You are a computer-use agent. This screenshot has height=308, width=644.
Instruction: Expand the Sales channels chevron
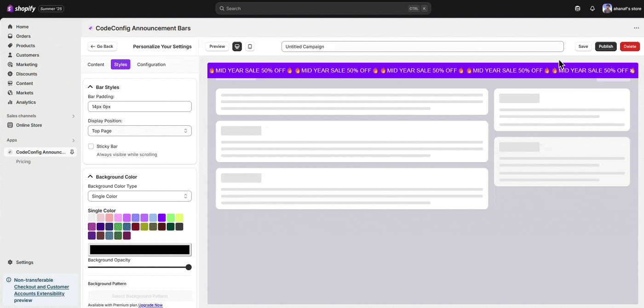73,116
